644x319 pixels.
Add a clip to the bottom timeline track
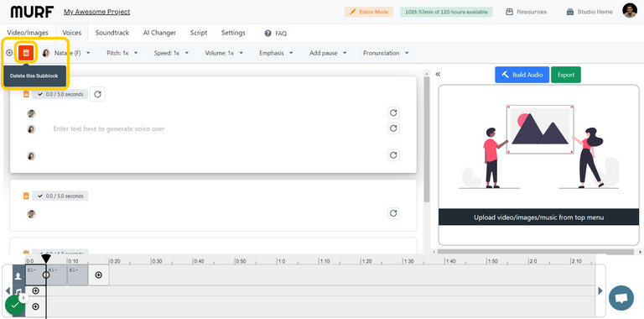[36, 306]
